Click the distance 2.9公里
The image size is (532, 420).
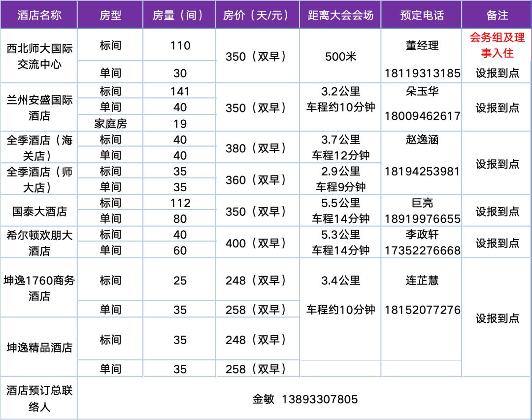click(340, 171)
